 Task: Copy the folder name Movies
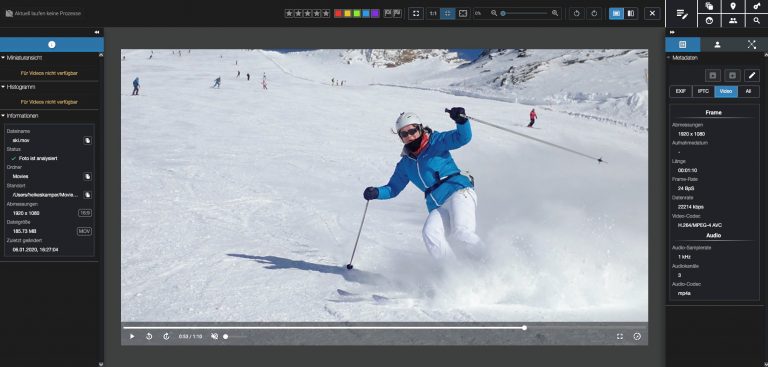click(x=87, y=176)
